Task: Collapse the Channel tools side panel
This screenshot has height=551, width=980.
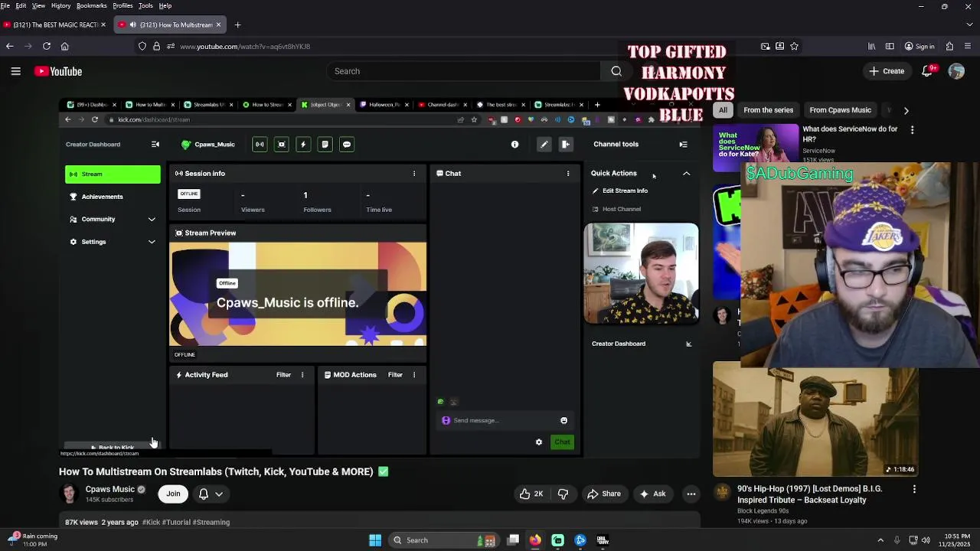Action: tap(683, 144)
